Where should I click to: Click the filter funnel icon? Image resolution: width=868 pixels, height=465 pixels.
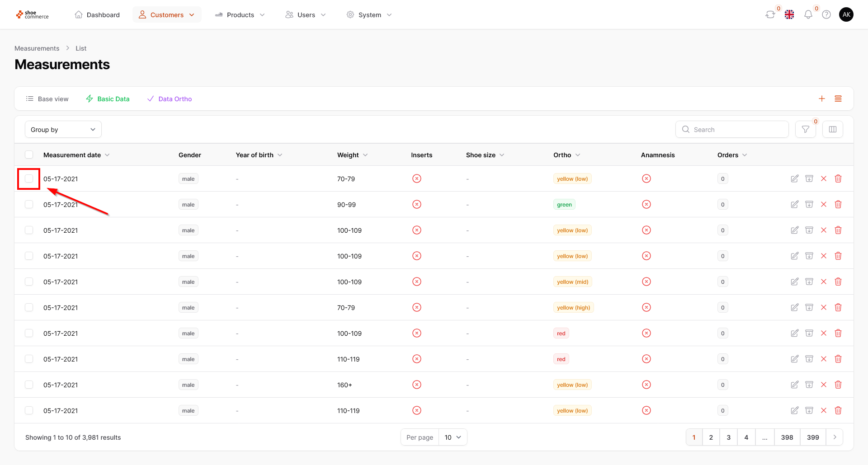click(x=805, y=130)
